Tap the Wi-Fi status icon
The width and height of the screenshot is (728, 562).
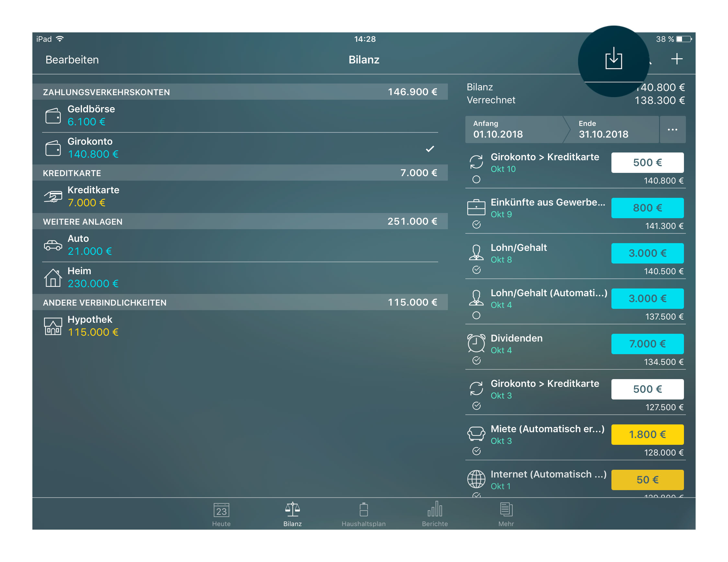[x=60, y=39]
